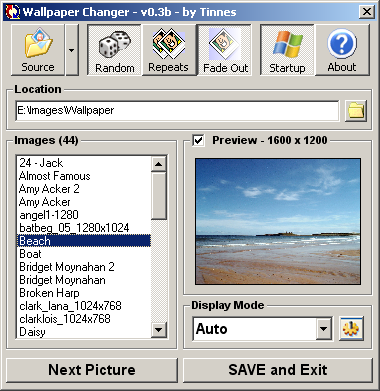
Task: Click the images list scroll up arrow
Action: click(x=159, y=164)
